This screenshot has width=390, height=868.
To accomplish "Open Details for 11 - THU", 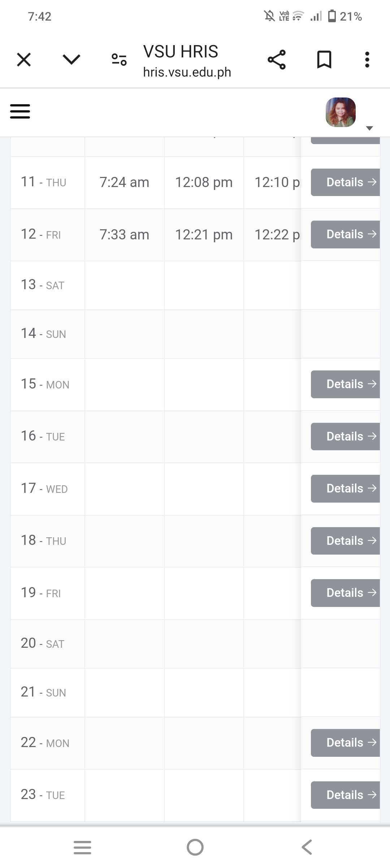I will (346, 182).
